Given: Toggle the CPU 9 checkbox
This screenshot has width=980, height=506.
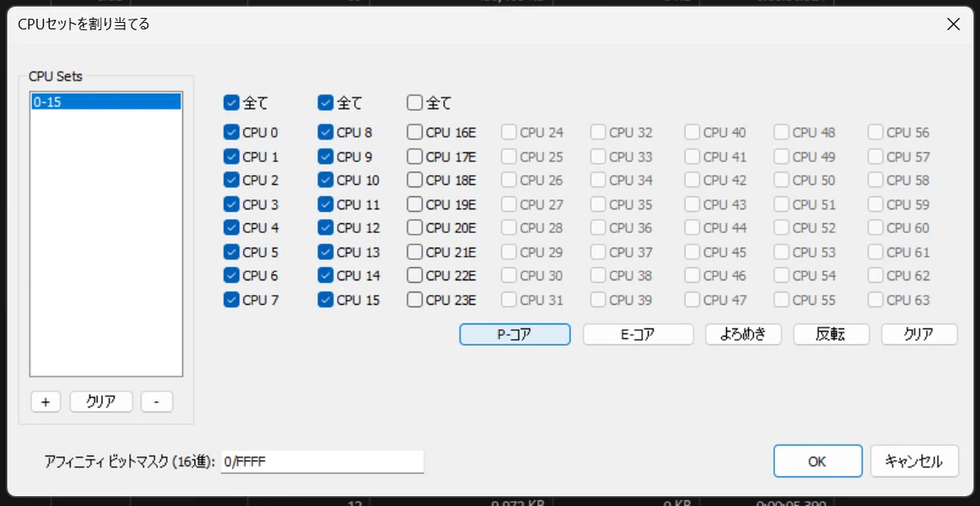Looking at the screenshot, I should tap(326, 156).
